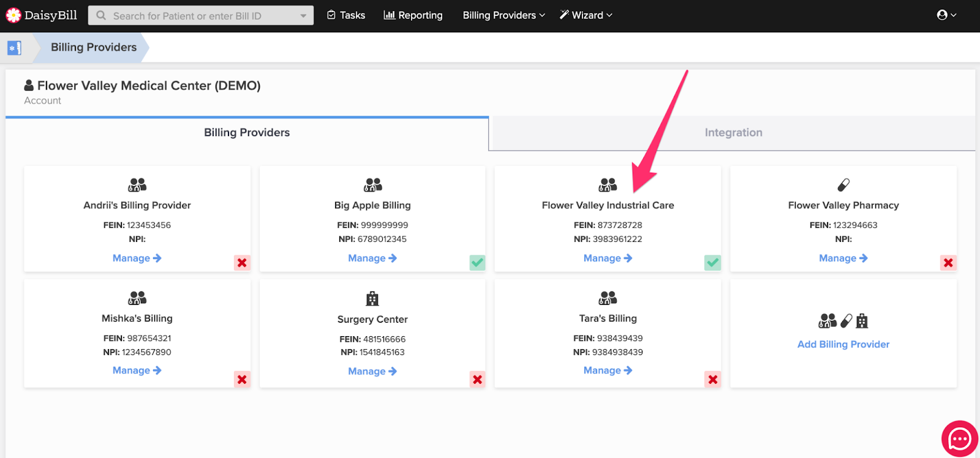Click green check status on Big Apple Billing

477,263
